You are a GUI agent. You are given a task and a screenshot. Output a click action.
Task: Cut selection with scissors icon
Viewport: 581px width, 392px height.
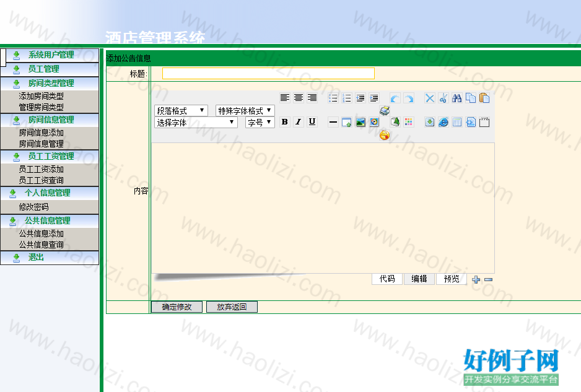443,98
